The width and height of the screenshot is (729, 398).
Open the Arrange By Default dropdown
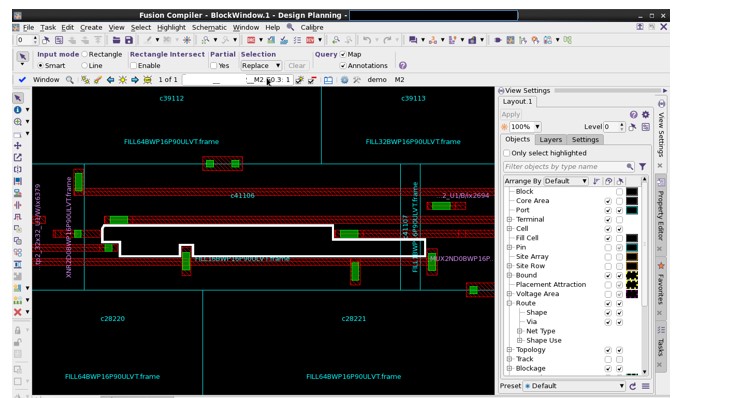(x=566, y=181)
